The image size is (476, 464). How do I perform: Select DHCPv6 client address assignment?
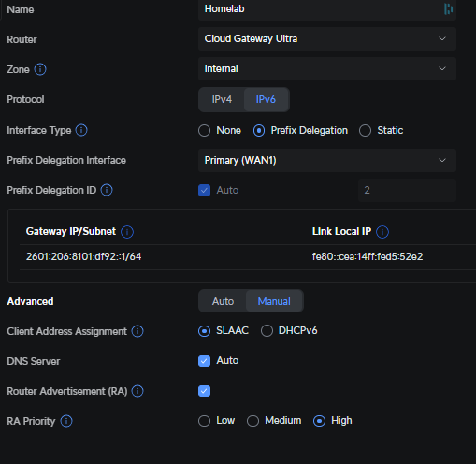coord(267,331)
